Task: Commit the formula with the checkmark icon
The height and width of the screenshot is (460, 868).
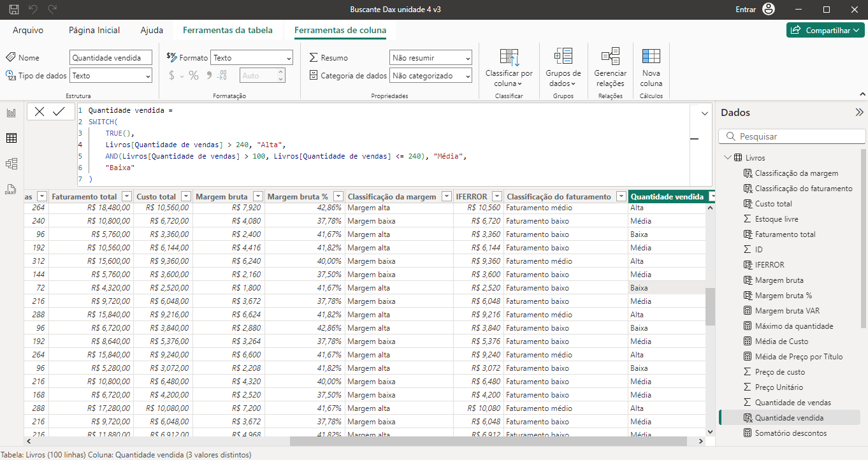Action: [x=59, y=111]
